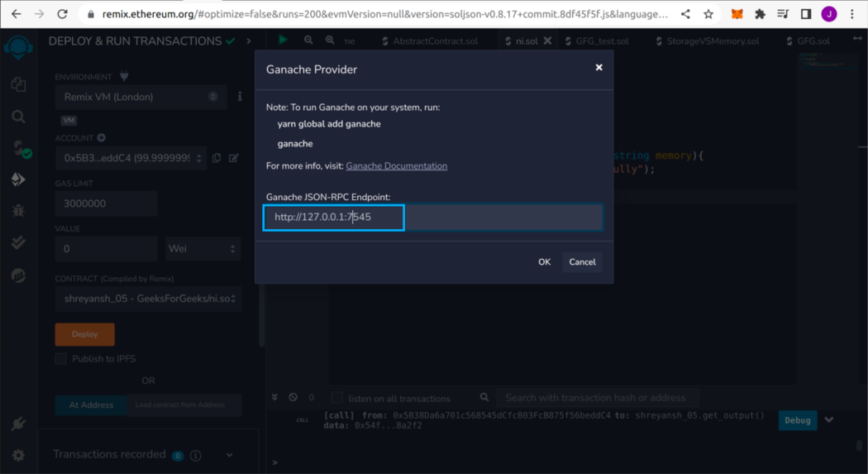Click the At Address button
Screen dimensions: 868x474
pyautogui.click(x=91, y=405)
